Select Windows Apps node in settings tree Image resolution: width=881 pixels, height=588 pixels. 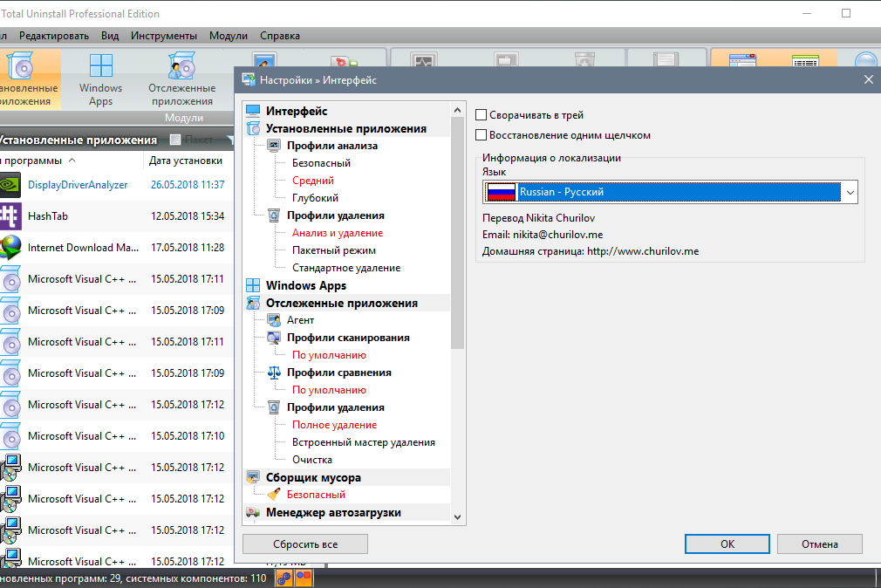(305, 285)
